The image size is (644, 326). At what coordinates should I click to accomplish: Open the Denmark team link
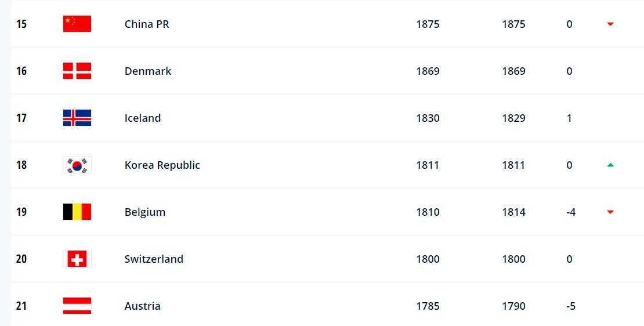[x=148, y=71]
